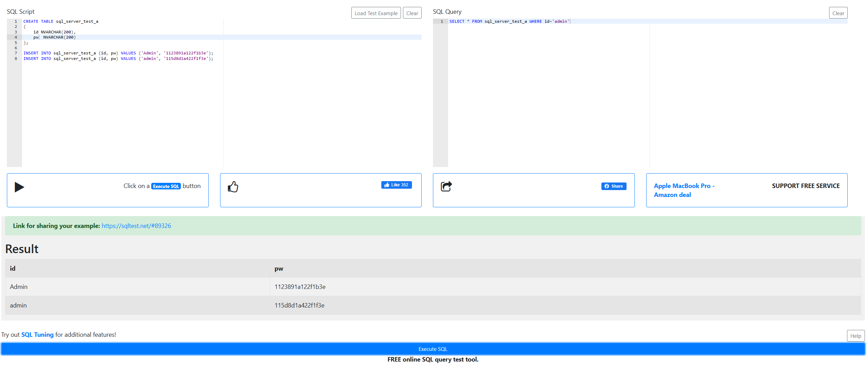Click the thumbs-up outline icon
The width and height of the screenshot is (868, 365).
233,187
